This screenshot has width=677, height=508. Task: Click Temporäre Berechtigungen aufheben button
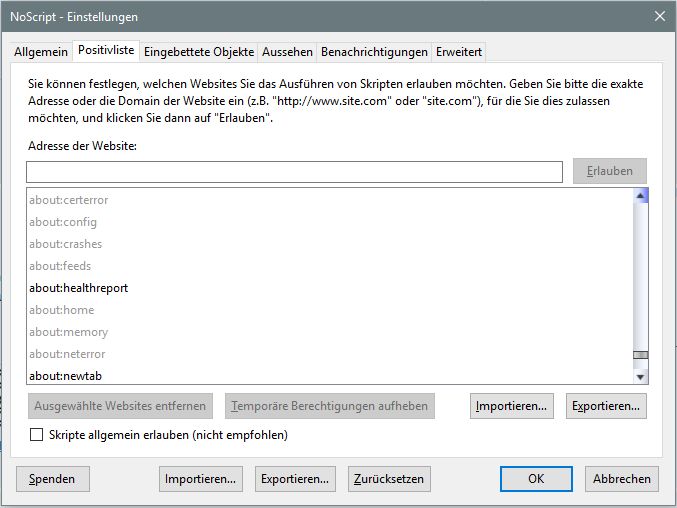coord(330,406)
